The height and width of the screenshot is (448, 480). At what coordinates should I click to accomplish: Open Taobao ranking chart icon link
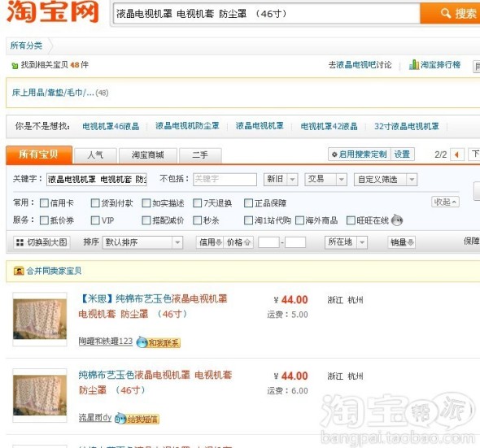[x=414, y=64]
